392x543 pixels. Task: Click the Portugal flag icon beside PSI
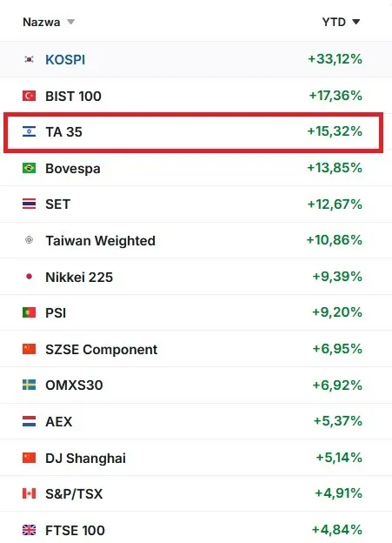pos(29,312)
